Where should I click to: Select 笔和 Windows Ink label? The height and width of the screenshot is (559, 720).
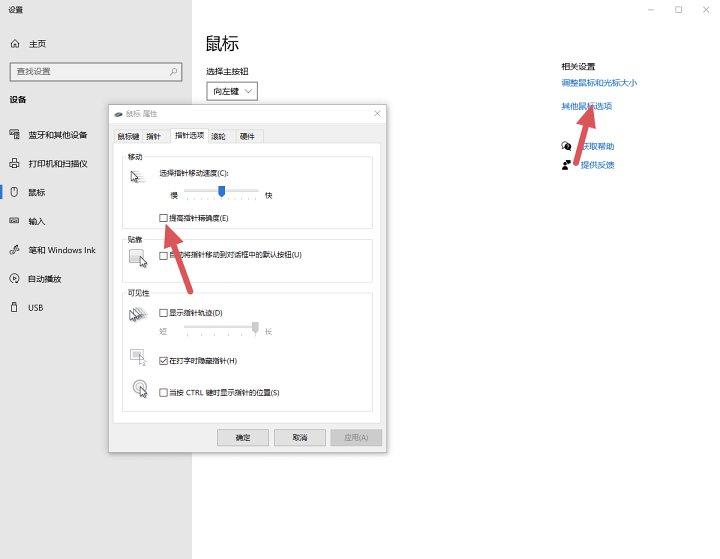(x=62, y=250)
